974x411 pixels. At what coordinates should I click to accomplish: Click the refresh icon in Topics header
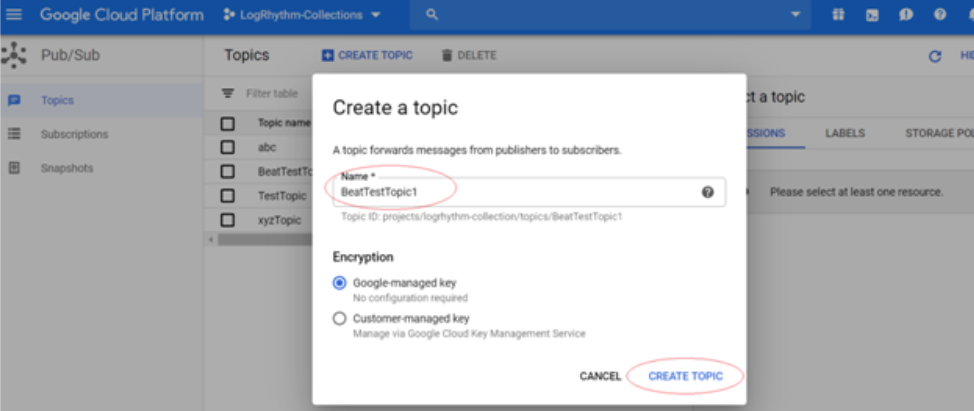(935, 56)
